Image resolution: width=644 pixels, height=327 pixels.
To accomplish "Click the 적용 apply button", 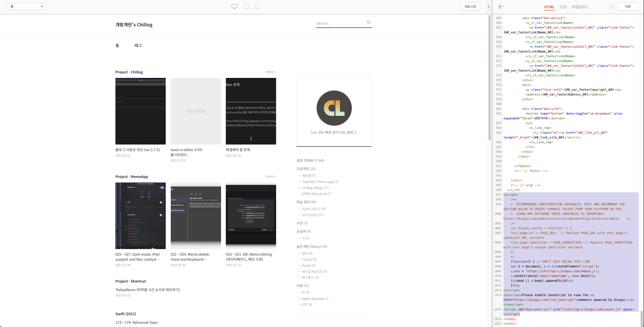I will tap(627, 7).
